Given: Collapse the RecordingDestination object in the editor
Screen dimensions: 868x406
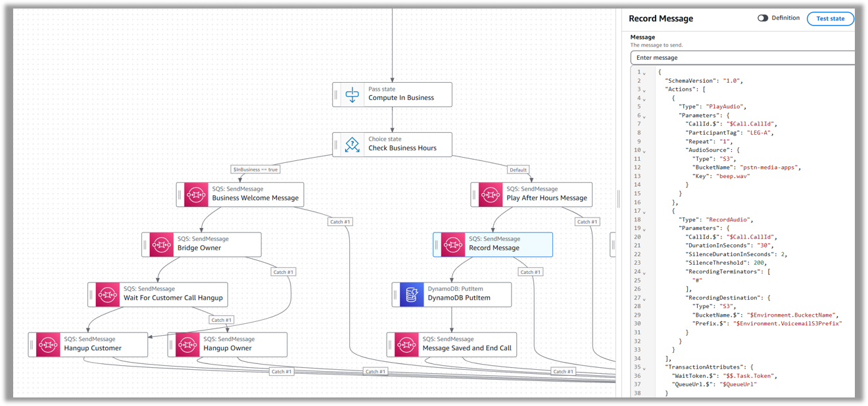Looking at the screenshot, I should (642, 297).
